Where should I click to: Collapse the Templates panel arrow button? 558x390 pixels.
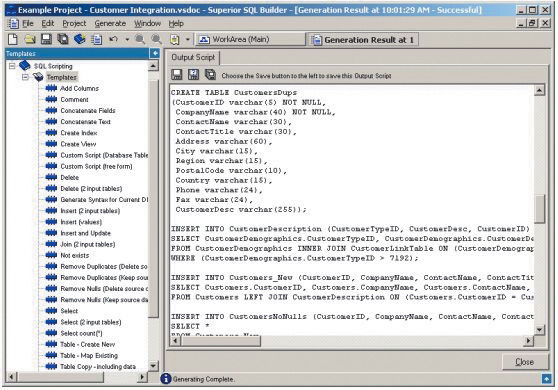click(155, 53)
